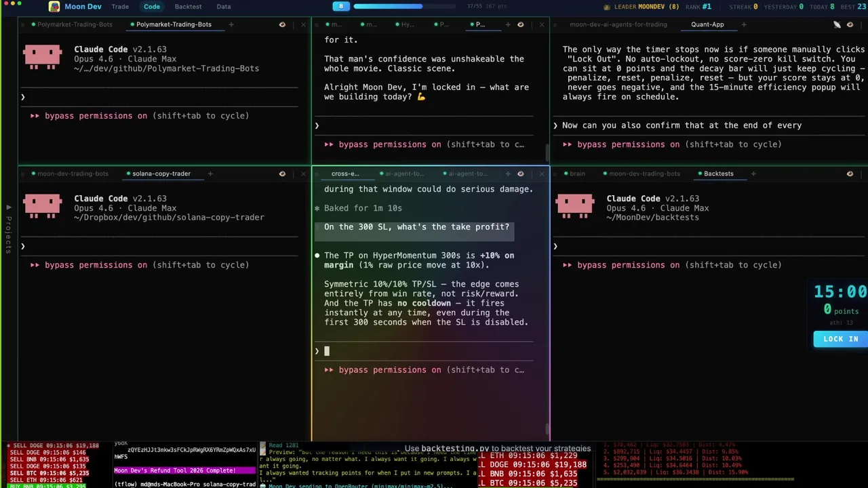Open the Trade menu item
The width and height of the screenshot is (868, 488).
click(120, 7)
